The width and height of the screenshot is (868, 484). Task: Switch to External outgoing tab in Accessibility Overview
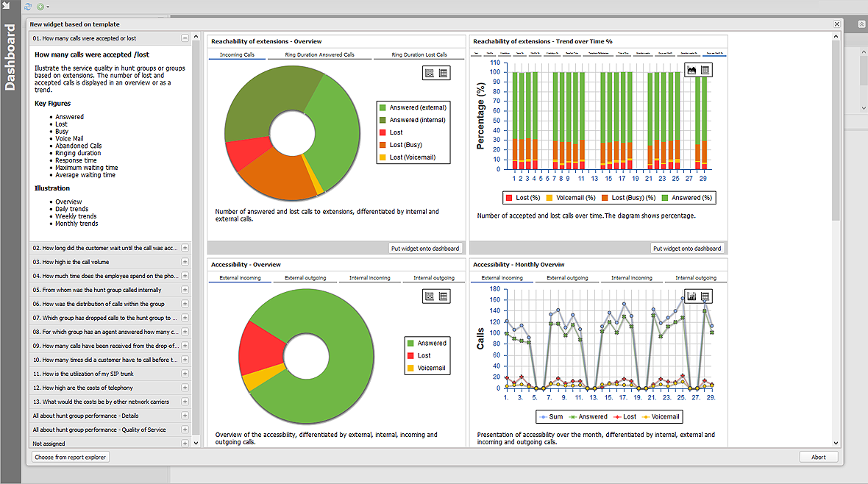(x=305, y=278)
